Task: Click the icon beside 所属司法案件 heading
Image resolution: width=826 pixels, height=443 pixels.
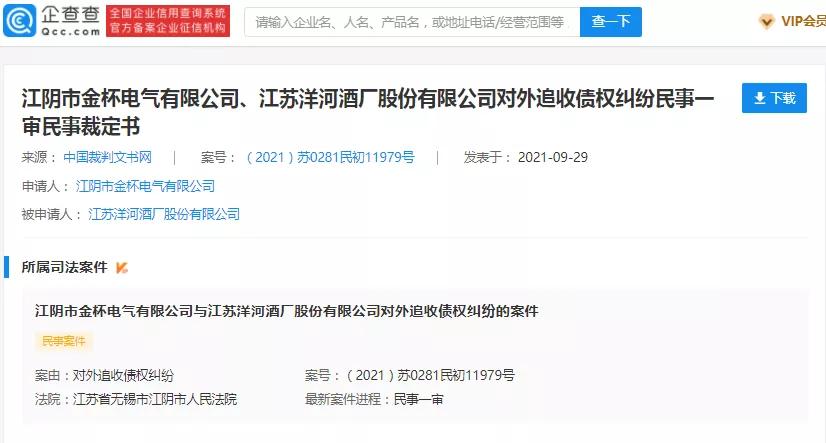Action: (122, 268)
